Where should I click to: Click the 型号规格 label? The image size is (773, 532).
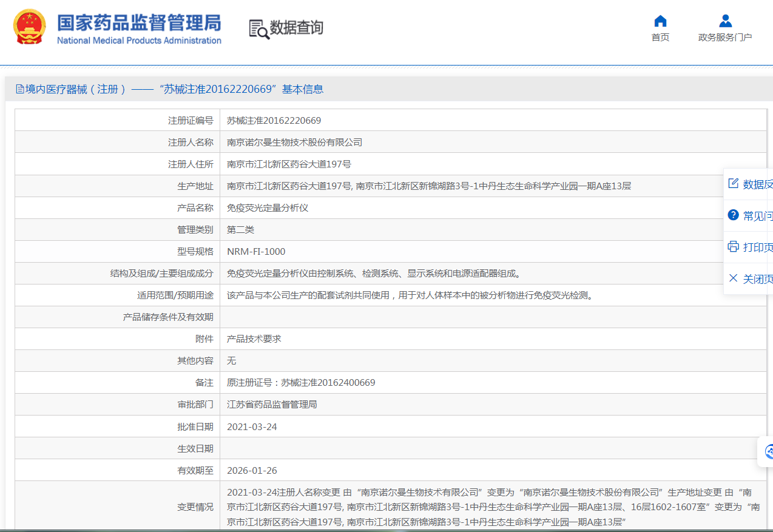pos(195,252)
